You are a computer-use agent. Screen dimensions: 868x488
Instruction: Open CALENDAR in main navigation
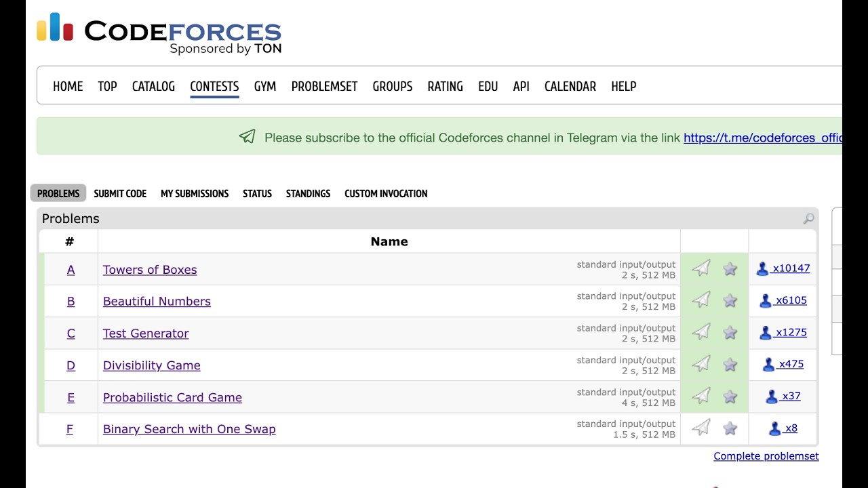click(x=570, y=86)
